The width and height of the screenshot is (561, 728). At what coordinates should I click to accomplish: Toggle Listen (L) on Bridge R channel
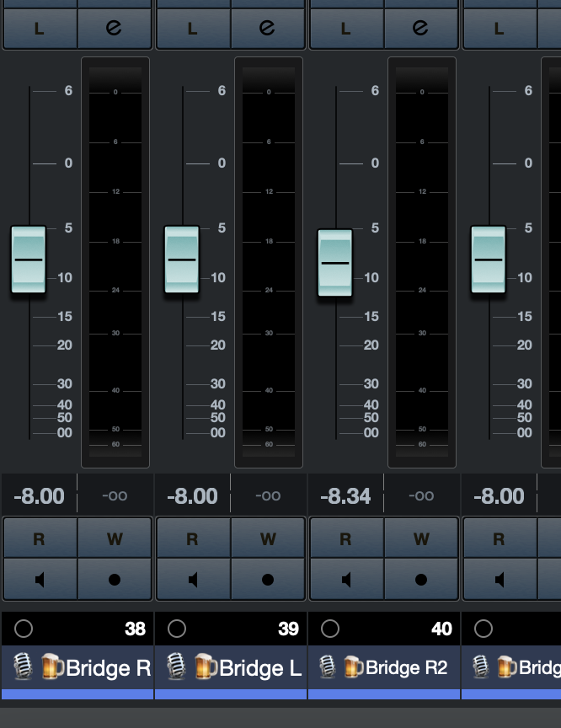coord(40,29)
